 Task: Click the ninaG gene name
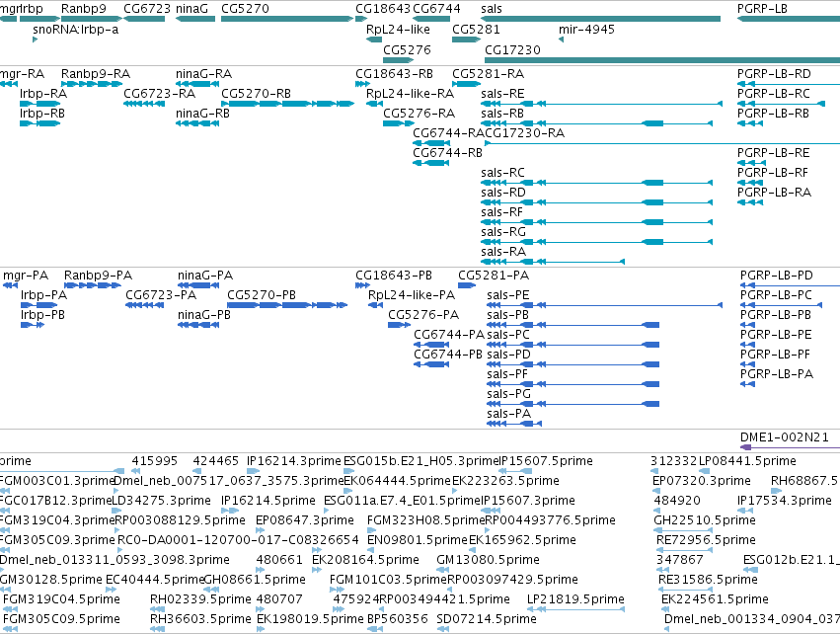(191, 9)
